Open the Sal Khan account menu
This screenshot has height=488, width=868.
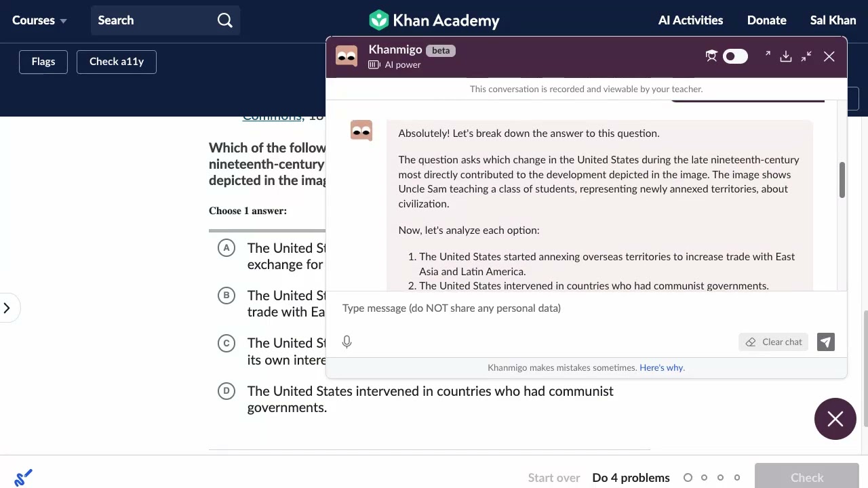tap(833, 20)
